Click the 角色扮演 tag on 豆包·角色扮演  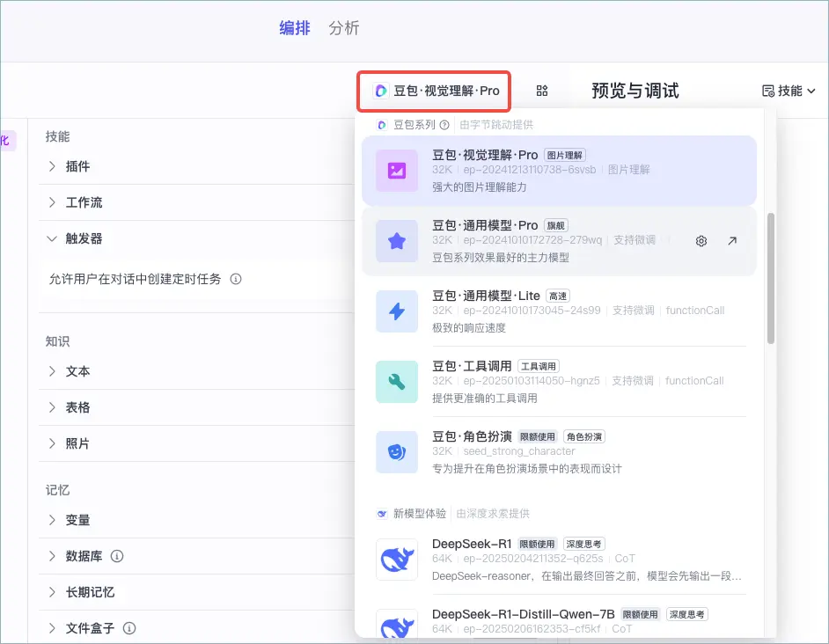click(584, 436)
